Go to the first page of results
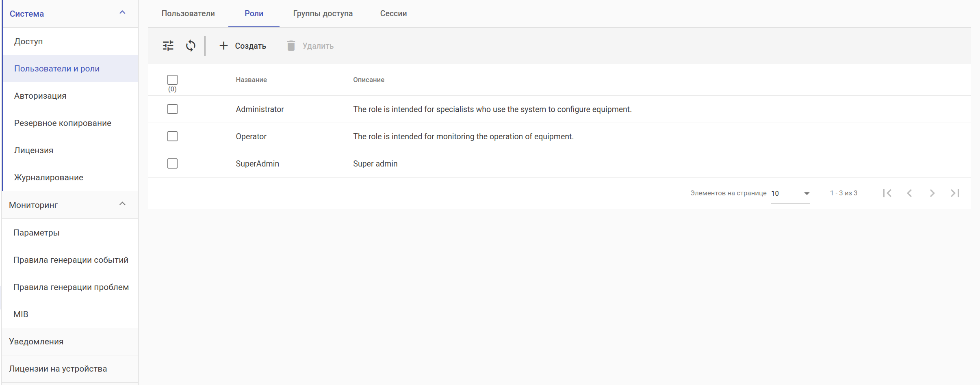 click(887, 193)
